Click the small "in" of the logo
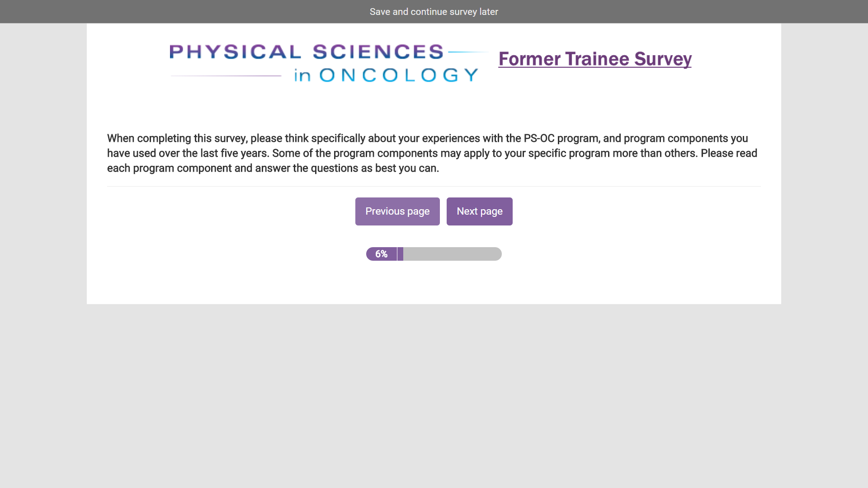The width and height of the screenshot is (868, 488). tap(302, 75)
